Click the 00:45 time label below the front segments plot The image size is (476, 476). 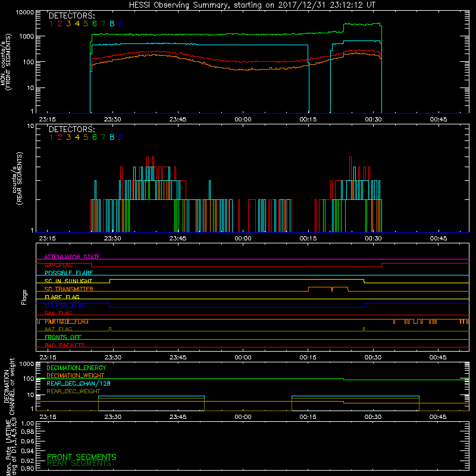point(439,120)
